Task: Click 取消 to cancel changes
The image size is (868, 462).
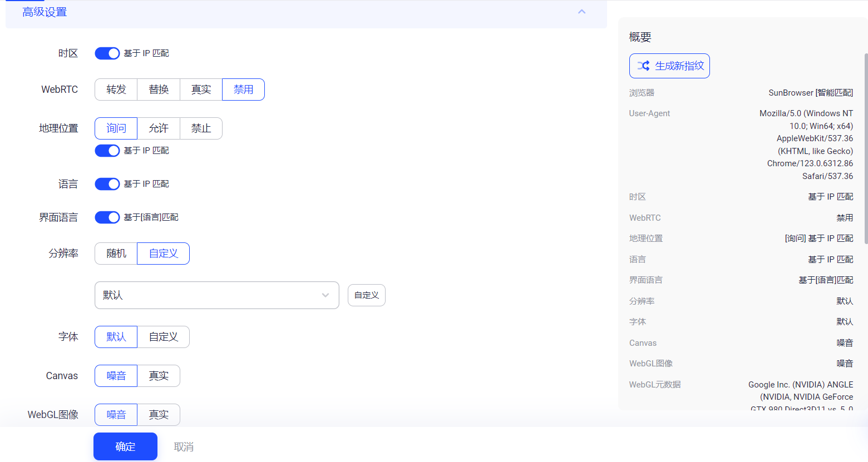Action: click(x=184, y=447)
